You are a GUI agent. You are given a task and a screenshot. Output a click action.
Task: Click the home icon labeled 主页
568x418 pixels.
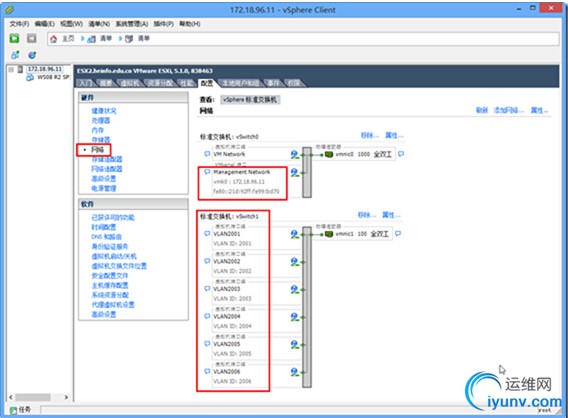pos(54,39)
